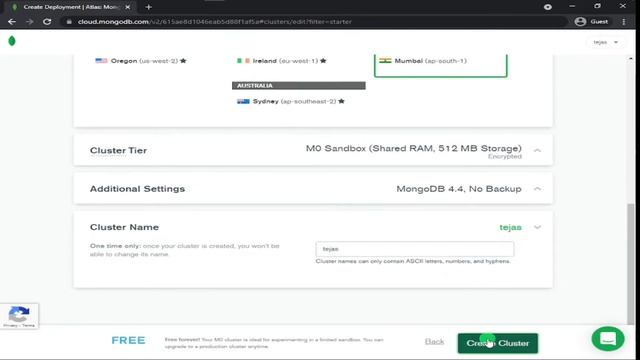640x360 pixels.
Task: Open the Intercom chat bubble icon
Action: pyautogui.click(x=608, y=338)
